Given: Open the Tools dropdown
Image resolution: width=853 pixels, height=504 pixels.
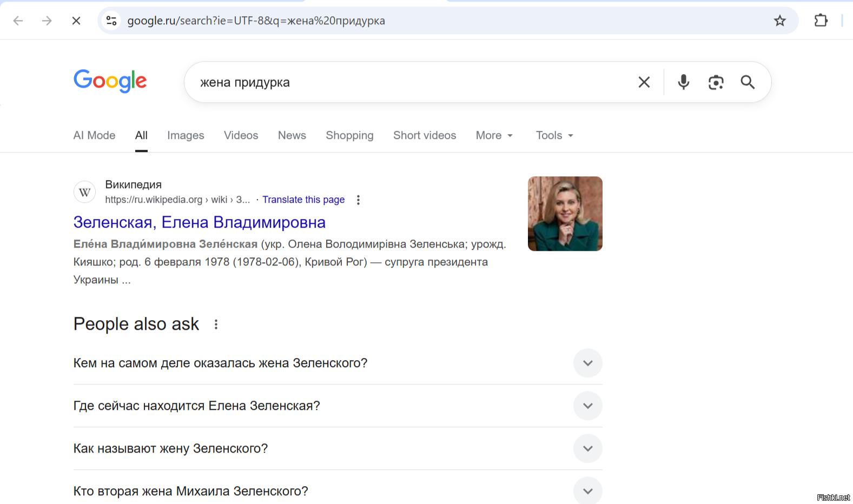Looking at the screenshot, I should coord(554,135).
